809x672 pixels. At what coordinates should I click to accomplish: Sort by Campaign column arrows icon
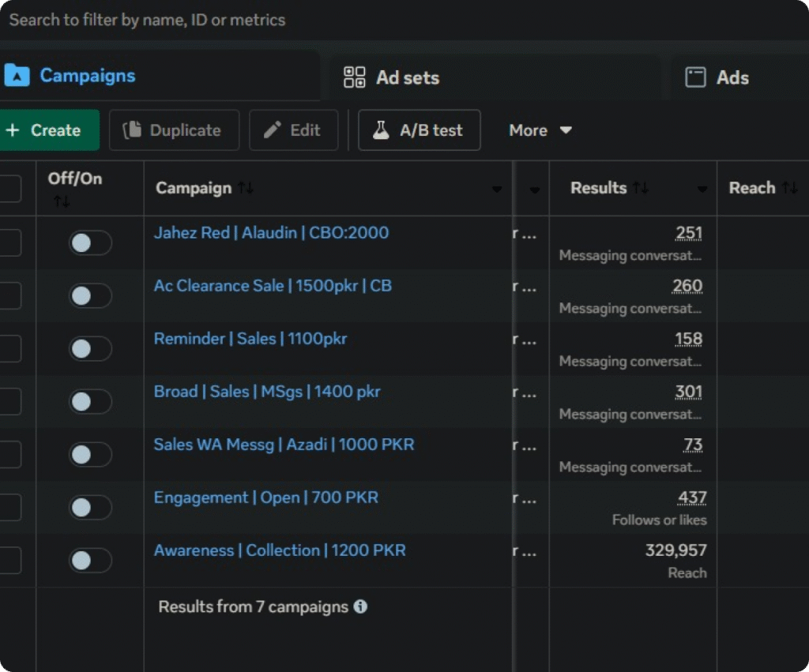(x=246, y=188)
